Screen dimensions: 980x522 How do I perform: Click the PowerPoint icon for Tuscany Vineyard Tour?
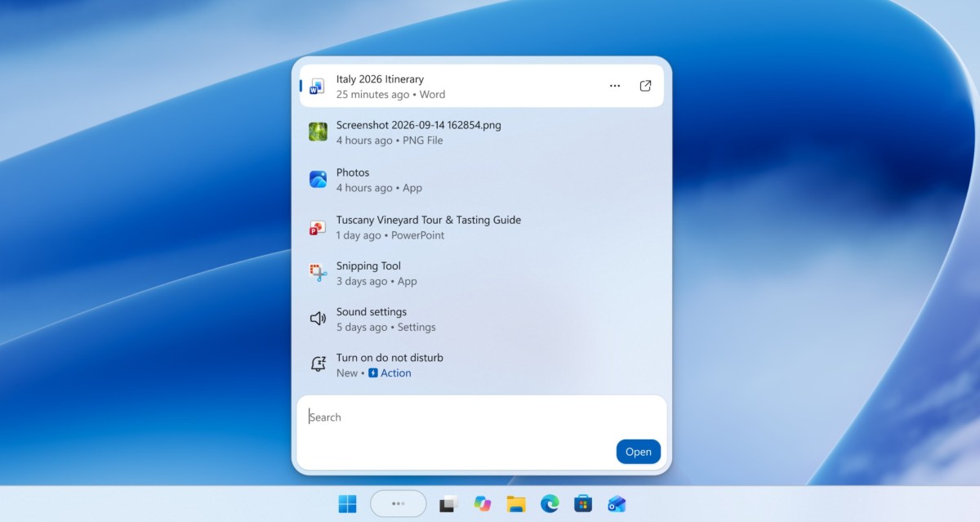coord(318,227)
